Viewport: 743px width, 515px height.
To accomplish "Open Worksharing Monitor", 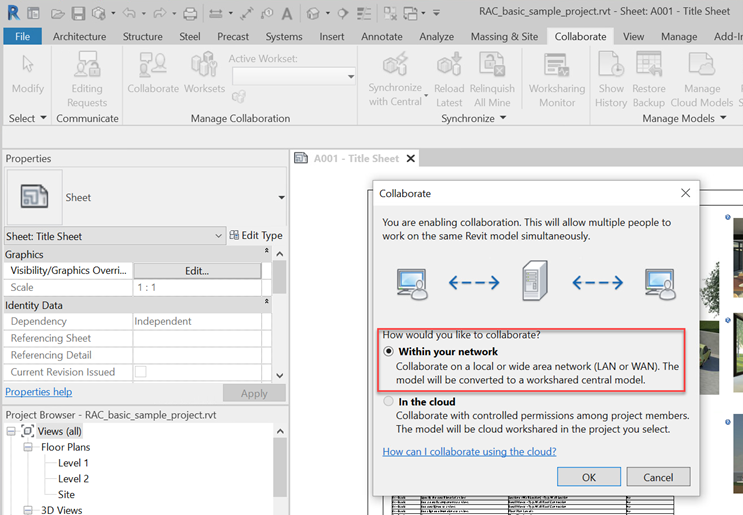I will [557, 81].
